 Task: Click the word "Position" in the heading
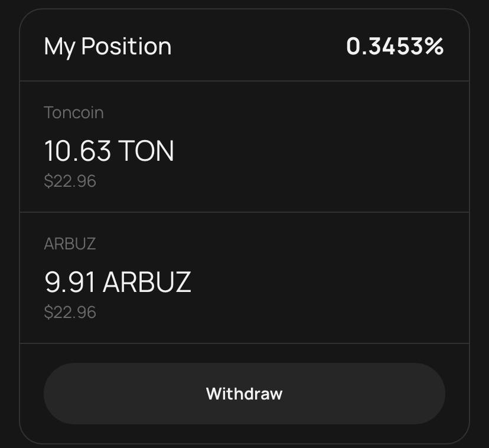pyautogui.click(x=126, y=47)
